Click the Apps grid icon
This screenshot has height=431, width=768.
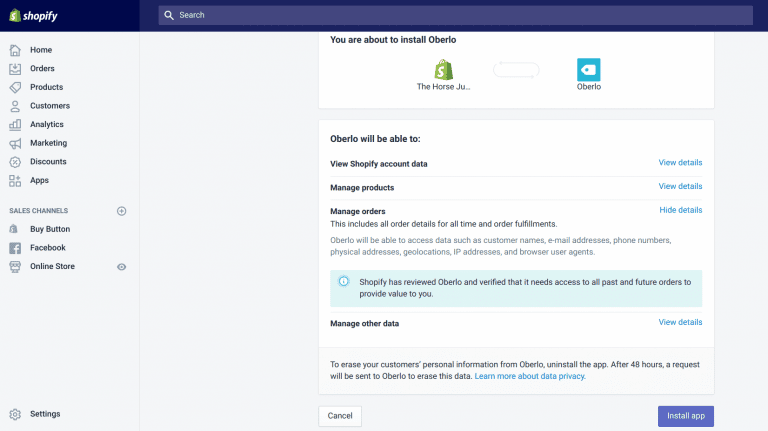(x=15, y=180)
